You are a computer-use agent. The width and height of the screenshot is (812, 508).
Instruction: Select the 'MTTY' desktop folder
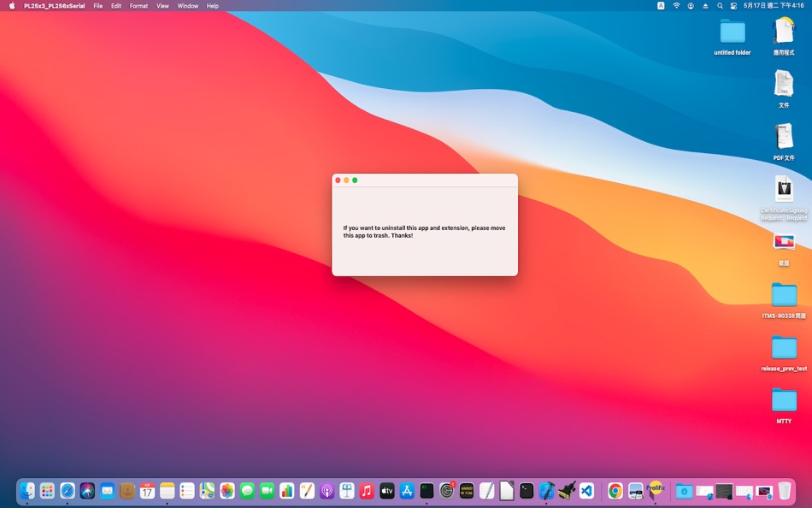[784, 401]
